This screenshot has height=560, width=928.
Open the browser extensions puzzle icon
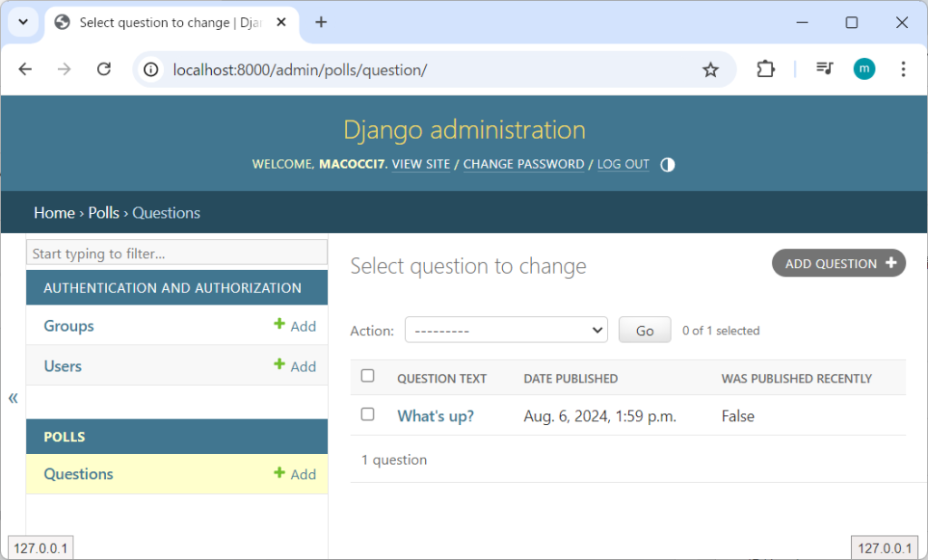click(766, 70)
